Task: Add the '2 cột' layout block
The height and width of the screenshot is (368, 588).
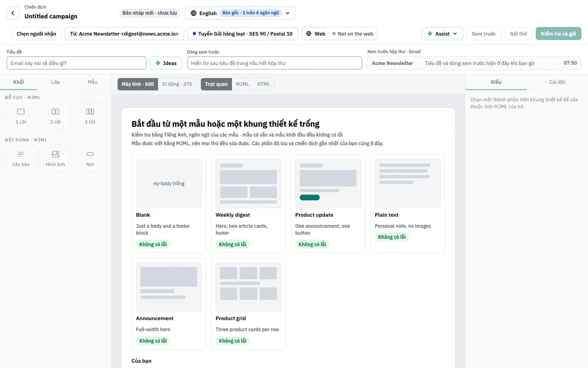Action: point(56,116)
